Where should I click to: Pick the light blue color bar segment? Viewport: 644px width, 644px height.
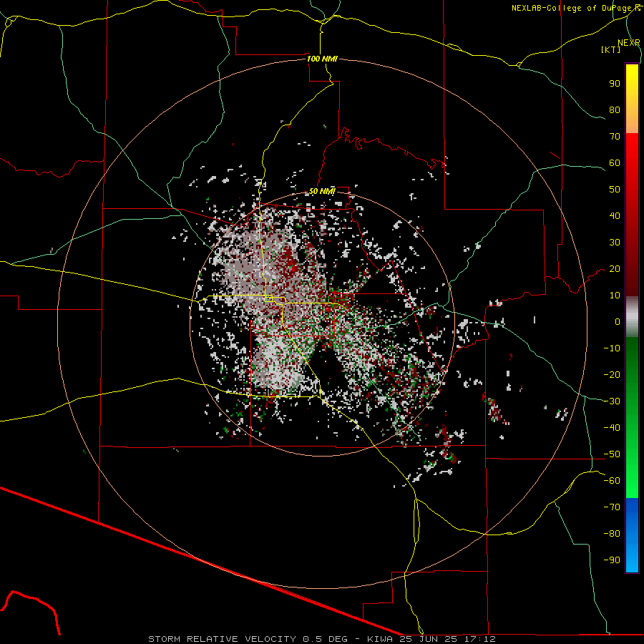coord(632,557)
